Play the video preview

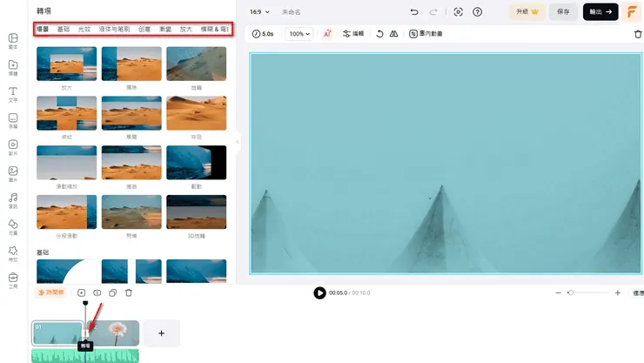tap(319, 293)
